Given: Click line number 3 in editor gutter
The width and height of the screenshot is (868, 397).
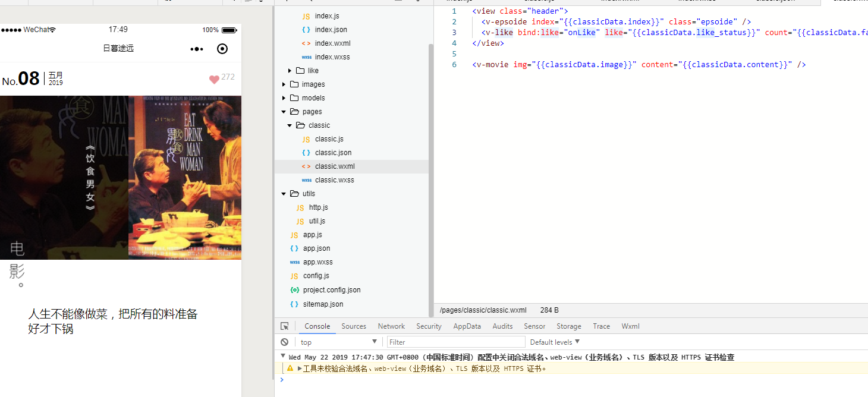Looking at the screenshot, I should pyautogui.click(x=454, y=33).
